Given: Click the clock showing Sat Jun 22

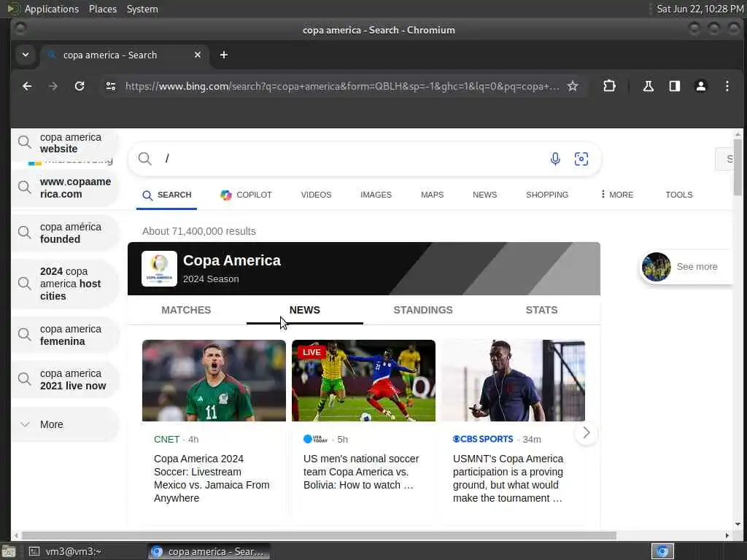Looking at the screenshot, I should (x=700, y=9).
